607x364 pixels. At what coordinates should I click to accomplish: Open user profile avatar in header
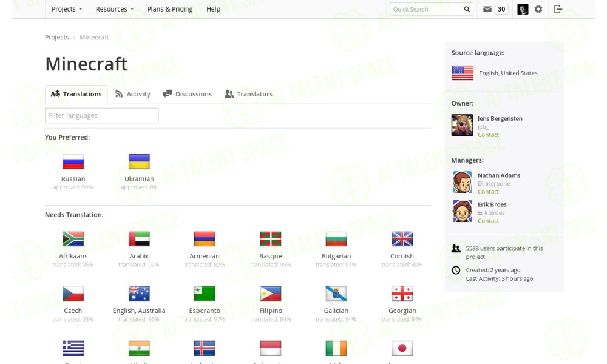(523, 9)
